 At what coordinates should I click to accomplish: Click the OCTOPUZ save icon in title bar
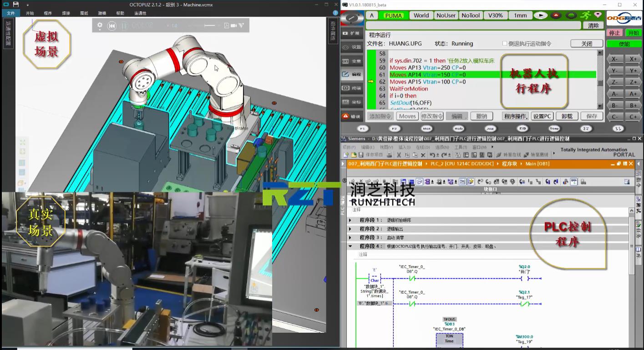tap(16, 5)
